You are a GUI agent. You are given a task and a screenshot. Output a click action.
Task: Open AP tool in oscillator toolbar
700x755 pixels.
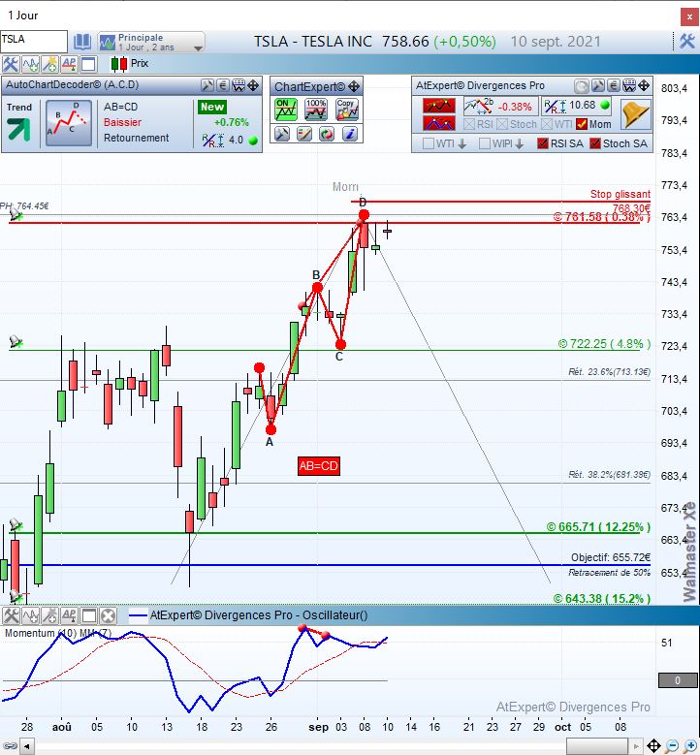(69, 615)
